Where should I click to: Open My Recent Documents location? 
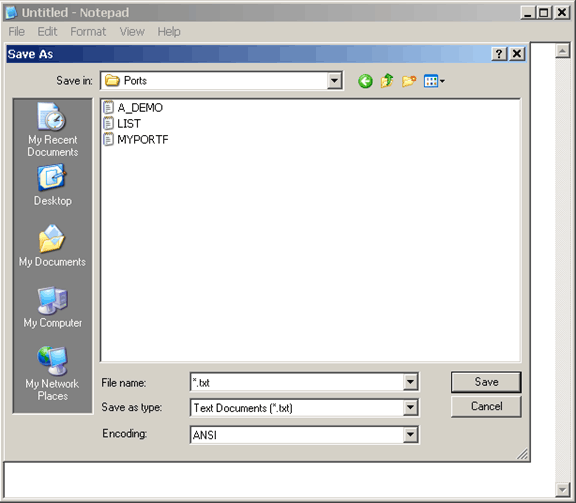click(x=53, y=129)
